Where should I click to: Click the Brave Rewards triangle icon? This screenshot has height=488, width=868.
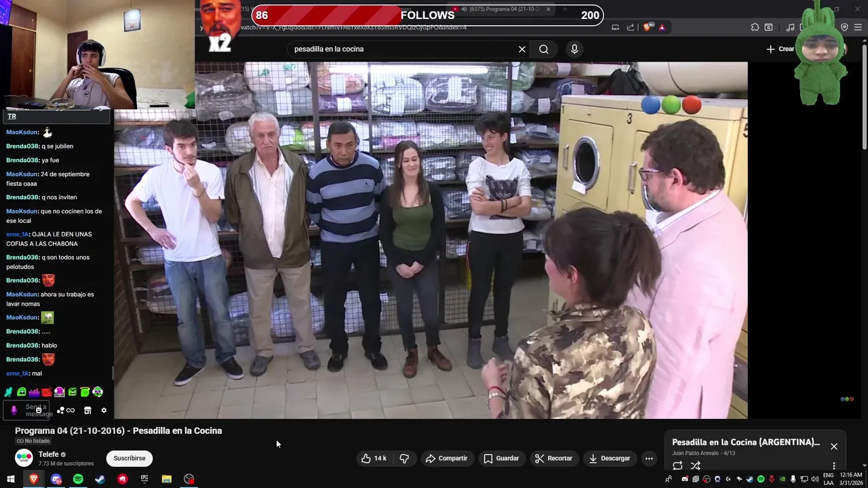[x=662, y=27]
